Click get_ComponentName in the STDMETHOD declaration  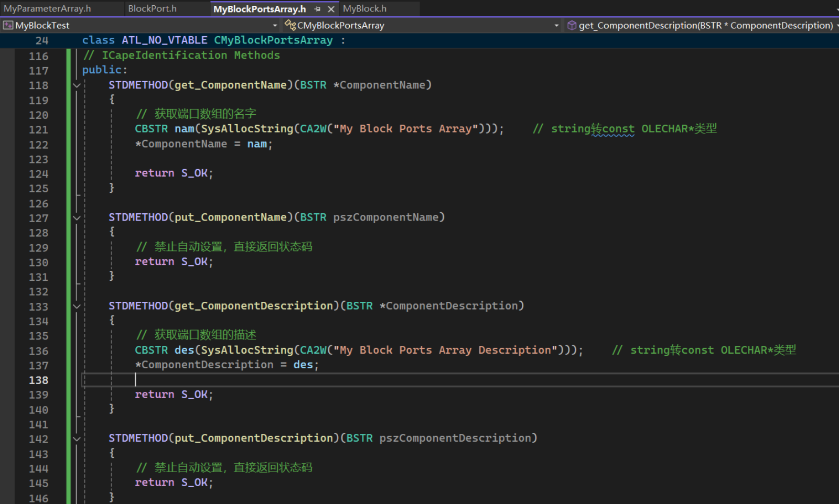coord(230,85)
